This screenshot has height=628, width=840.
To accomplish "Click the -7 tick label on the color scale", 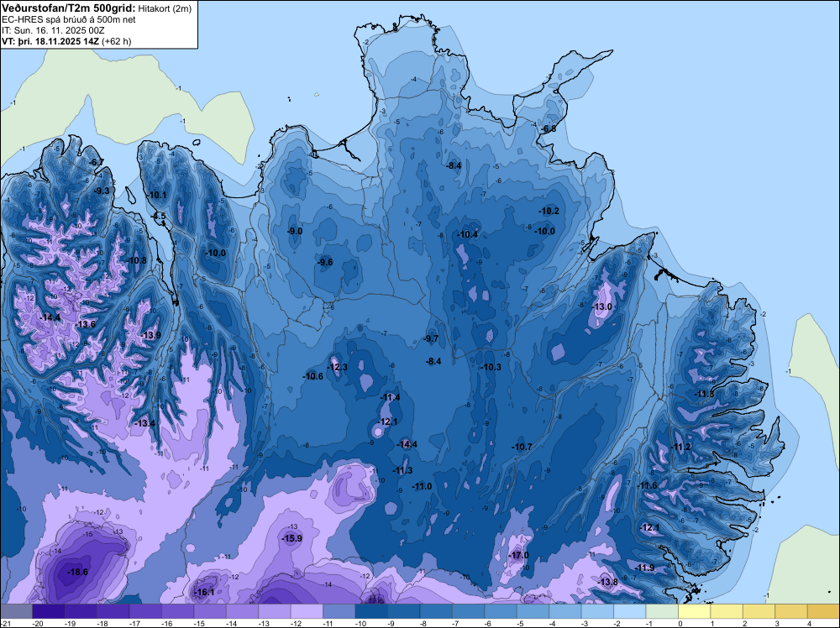I will click(x=456, y=623).
